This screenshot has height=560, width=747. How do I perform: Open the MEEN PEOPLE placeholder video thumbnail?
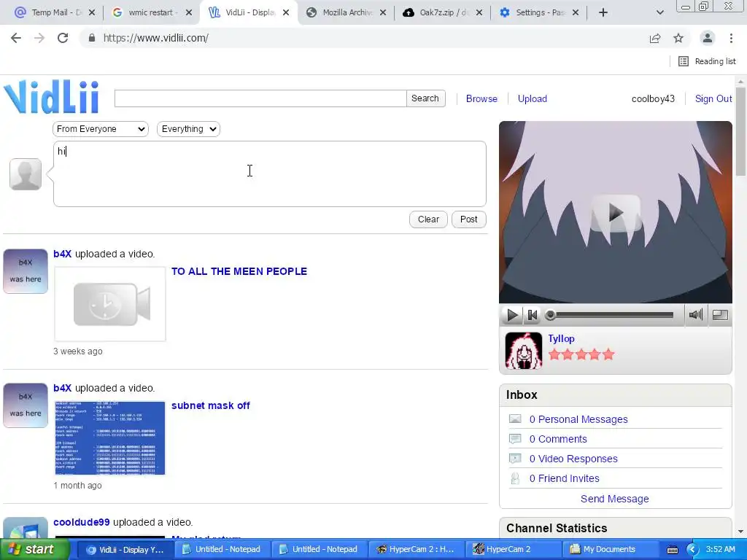click(110, 304)
